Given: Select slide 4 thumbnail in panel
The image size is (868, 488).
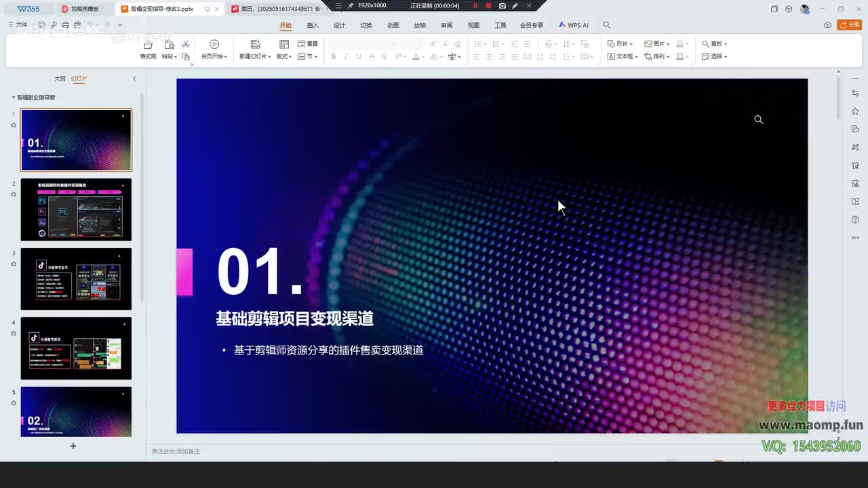Looking at the screenshot, I should coord(76,348).
